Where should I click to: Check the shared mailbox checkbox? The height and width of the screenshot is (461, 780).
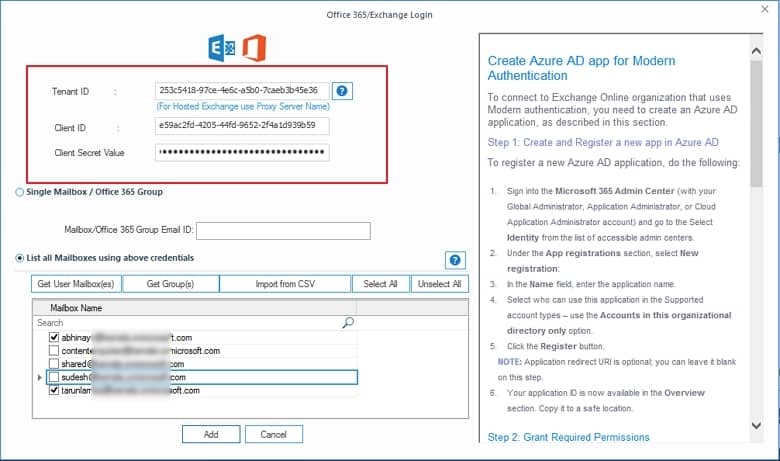(54, 364)
